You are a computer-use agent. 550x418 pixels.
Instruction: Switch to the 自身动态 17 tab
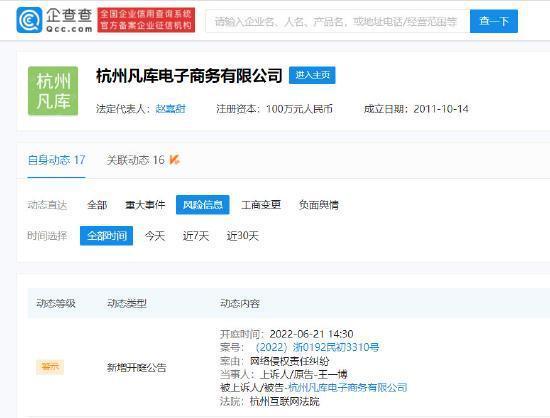(56, 160)
